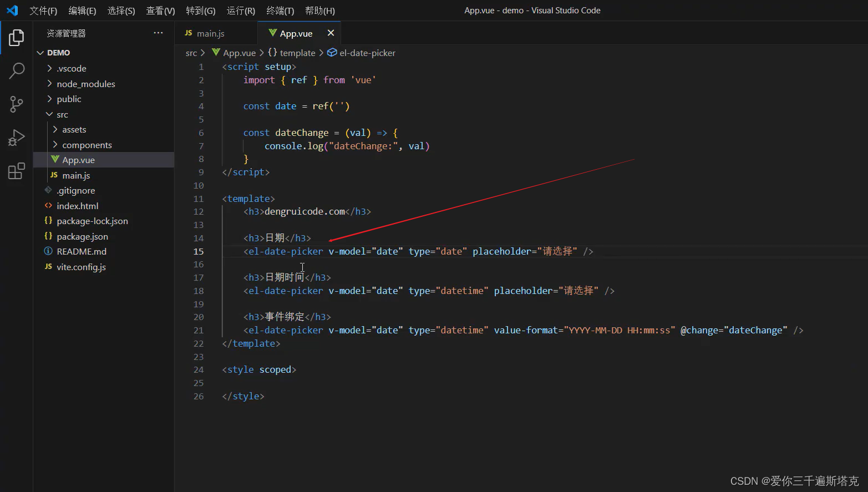Click the JS icon beside main.js in tree
This screenshot has width=868, height=492.
coord(54,175)
